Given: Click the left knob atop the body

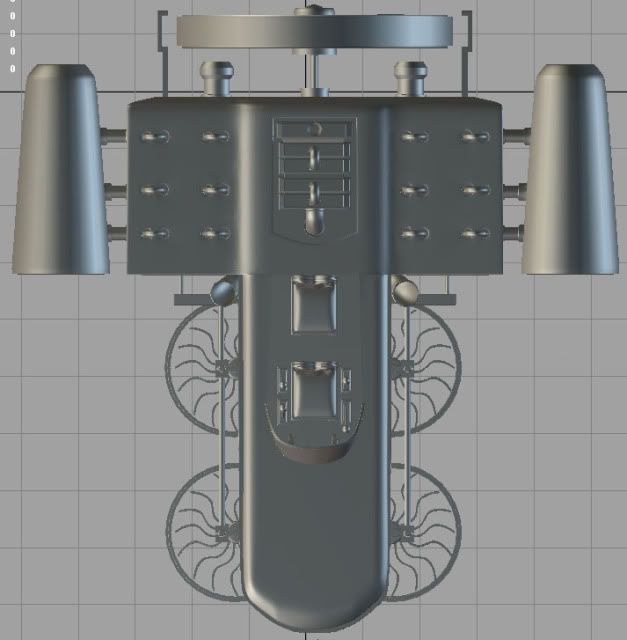Looking at the screenshot, I should click(217, 79).
